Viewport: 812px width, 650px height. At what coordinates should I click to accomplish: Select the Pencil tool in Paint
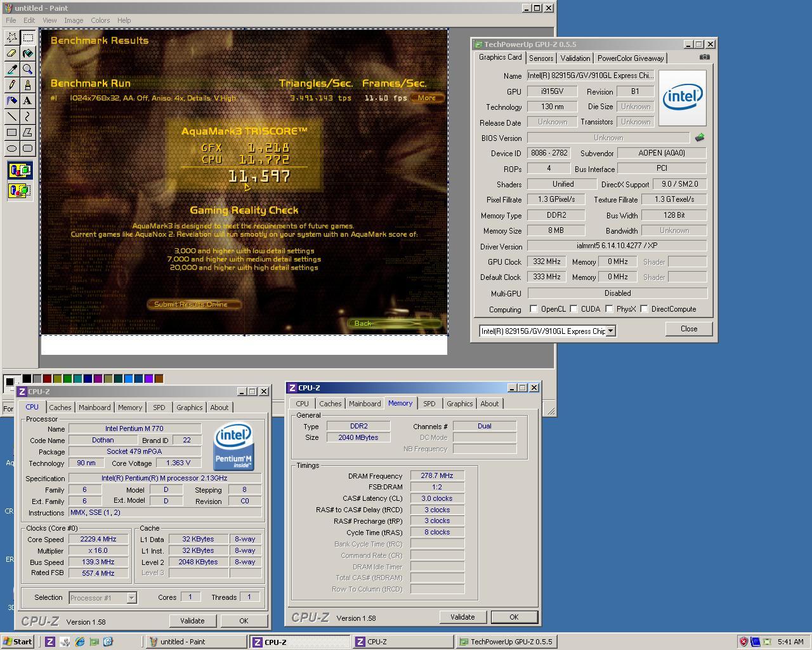click(x=12, y=85)
